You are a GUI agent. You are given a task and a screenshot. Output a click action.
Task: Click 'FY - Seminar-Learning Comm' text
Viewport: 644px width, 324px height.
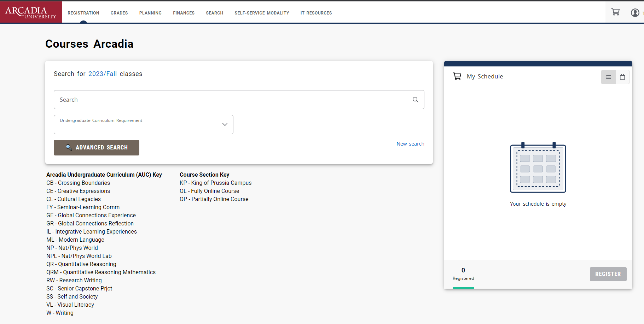click(x=83, y=207)
